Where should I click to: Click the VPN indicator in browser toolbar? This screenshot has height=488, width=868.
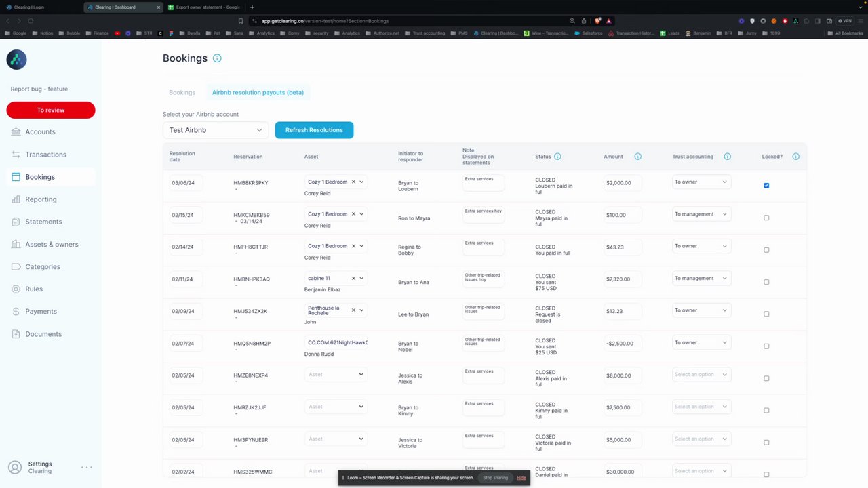click(844, 21)
